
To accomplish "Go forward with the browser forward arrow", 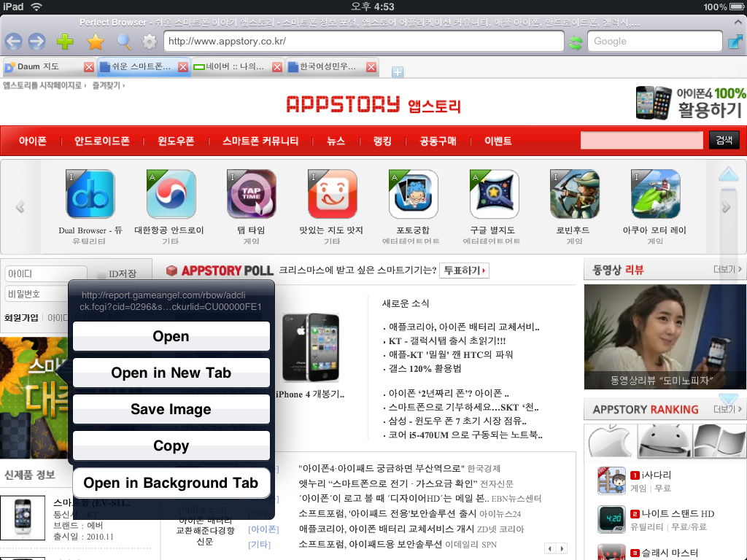I will pos(36,42).
